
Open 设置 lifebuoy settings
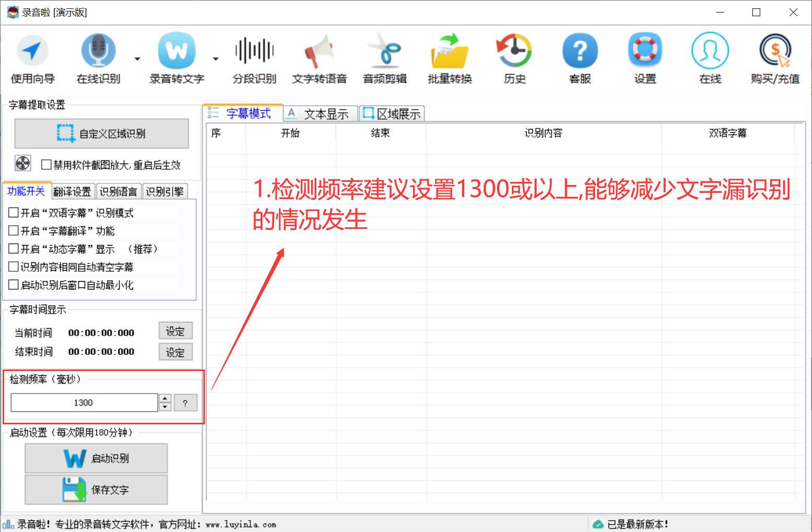(x=645, y=59)
